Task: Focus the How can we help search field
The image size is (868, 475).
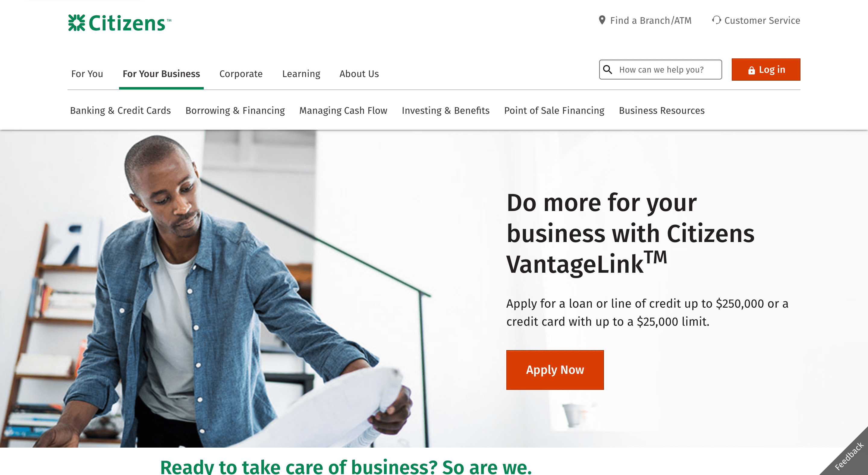Action: (660, 69)
